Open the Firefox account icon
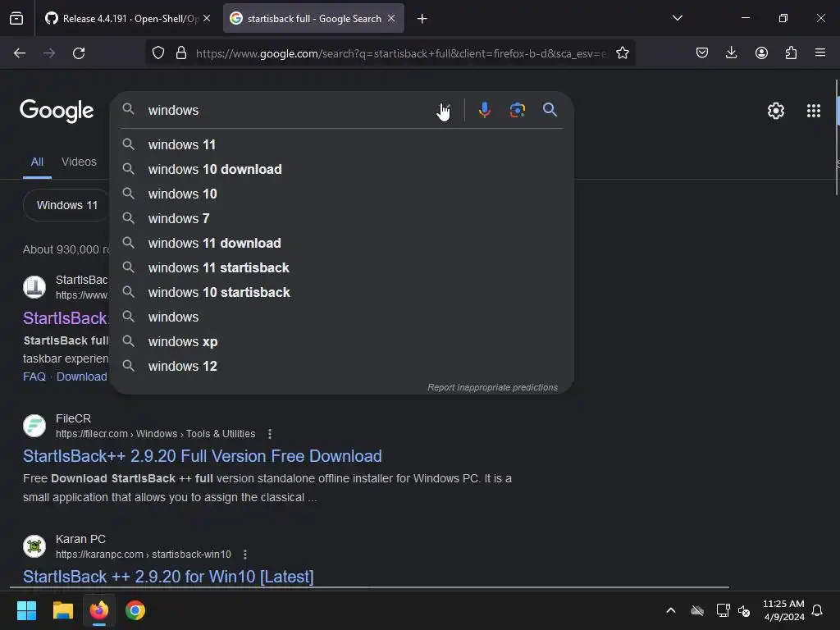The width and height of the screenshot is (840, 630). (x=761, y=52)
